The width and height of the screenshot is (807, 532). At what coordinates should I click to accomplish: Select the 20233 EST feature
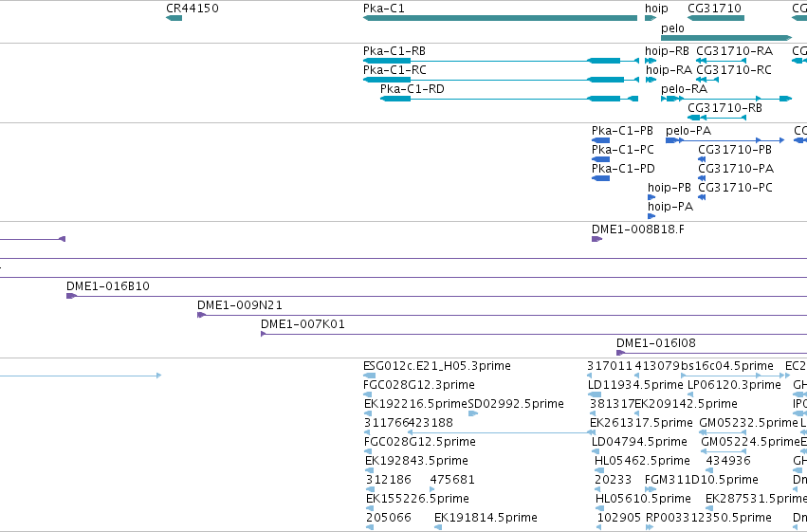[x=598, y=490]
